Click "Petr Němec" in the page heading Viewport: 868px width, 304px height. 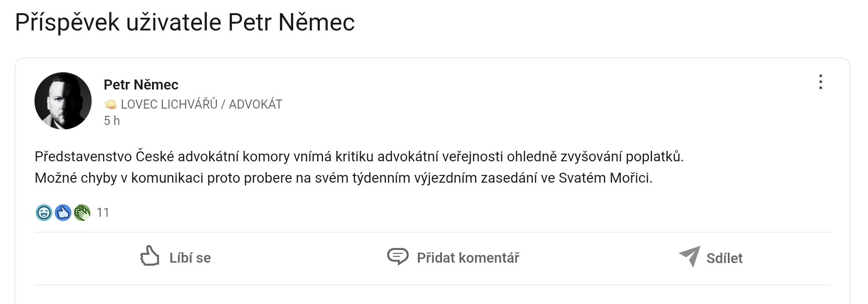(291, 22)
